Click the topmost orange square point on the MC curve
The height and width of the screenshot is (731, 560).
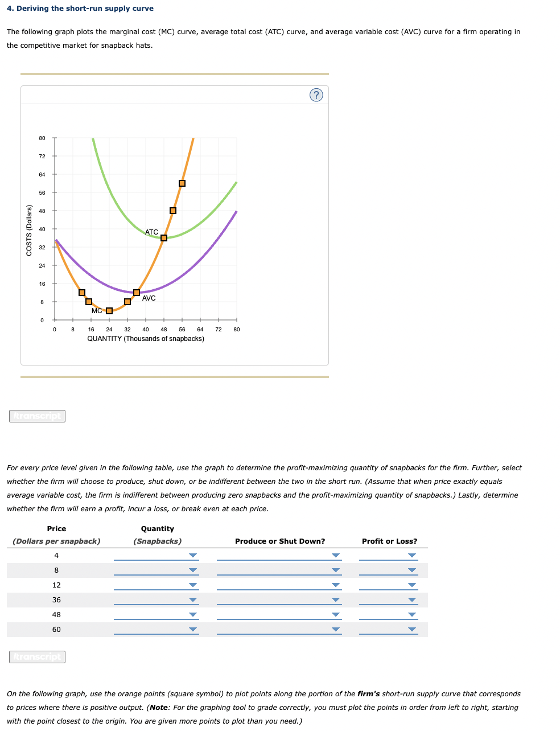tap(182, 183)
